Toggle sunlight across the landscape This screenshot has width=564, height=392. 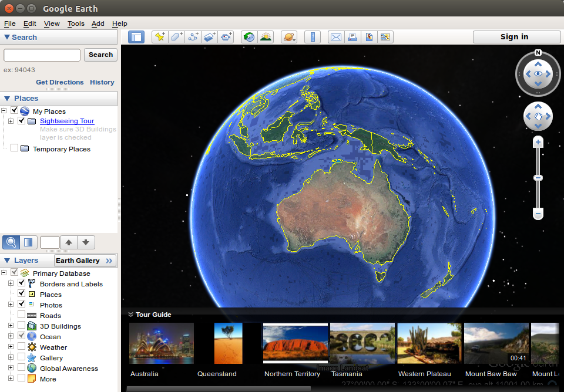(x=266, y=36)
